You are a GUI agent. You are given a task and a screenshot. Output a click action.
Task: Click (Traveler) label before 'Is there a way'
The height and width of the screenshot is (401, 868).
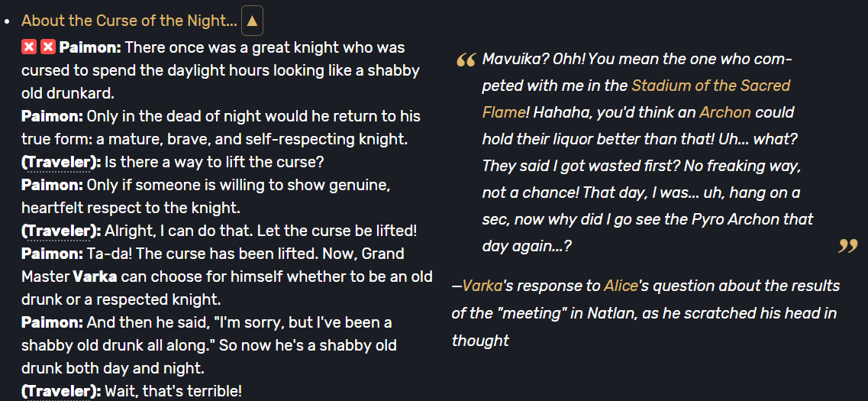61,162
